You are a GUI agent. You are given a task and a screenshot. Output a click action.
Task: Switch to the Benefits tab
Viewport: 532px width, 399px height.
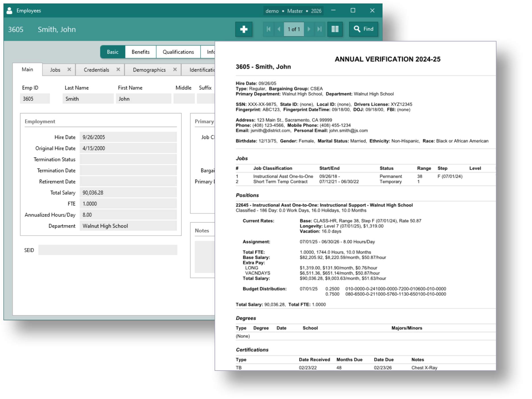[x=140, y=52]
